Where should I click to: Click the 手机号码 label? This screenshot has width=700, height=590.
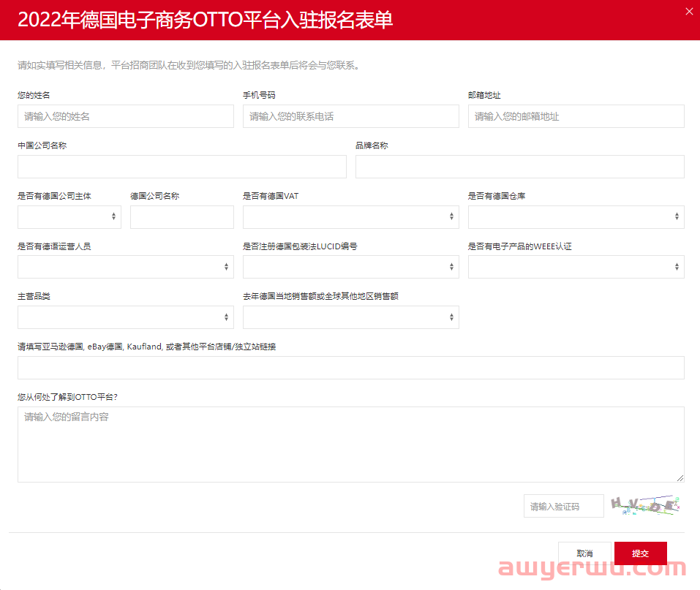point(259,95)
